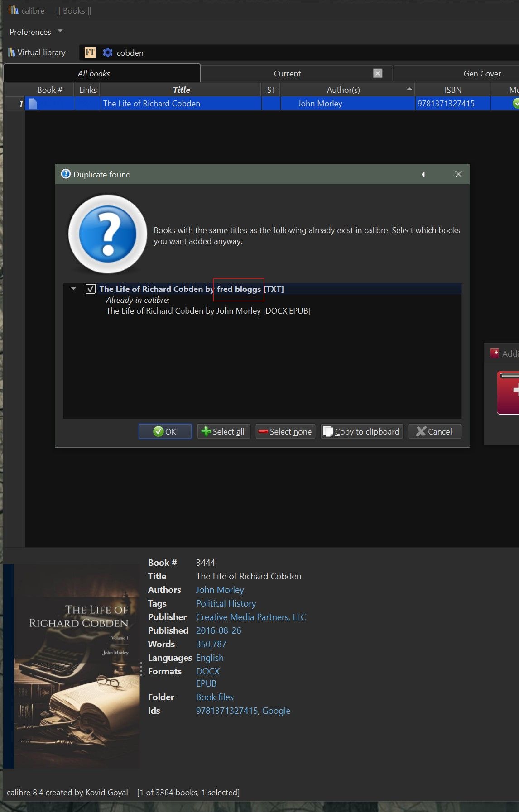Click the Virtual library button

(37, 53)
